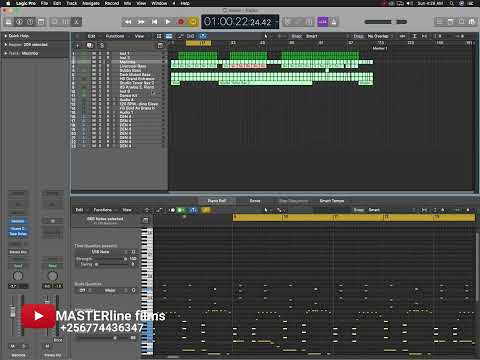This screenshot has width=480, height=360.
Task: Open the Library panel icon
Action: tap(9, 22)
